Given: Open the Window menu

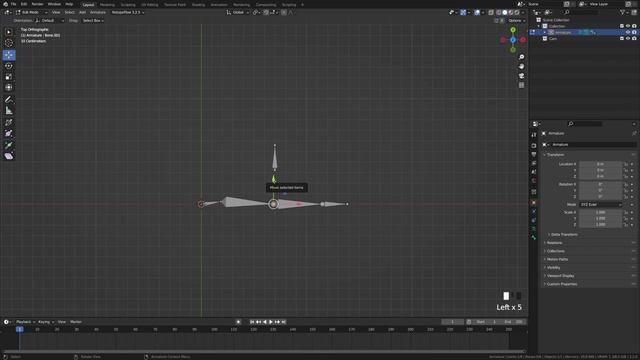Looking at the screenshot, I should pyautogui.click(x=54, y=4).
